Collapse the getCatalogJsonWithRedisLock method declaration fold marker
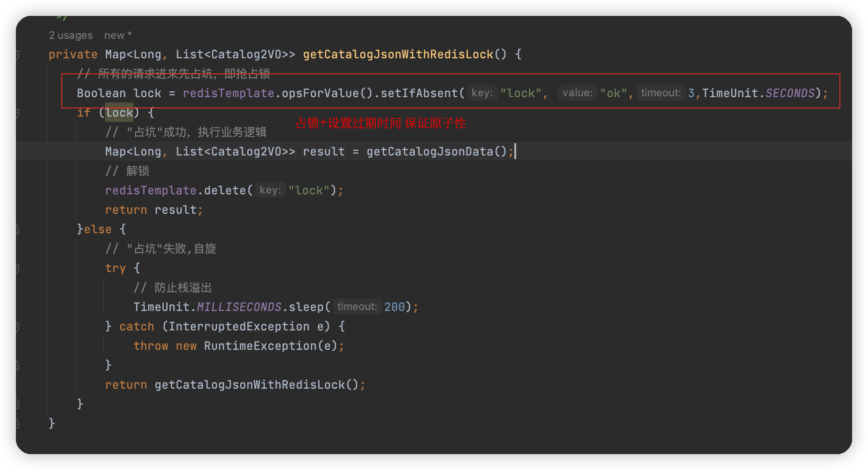 (17, 55)
